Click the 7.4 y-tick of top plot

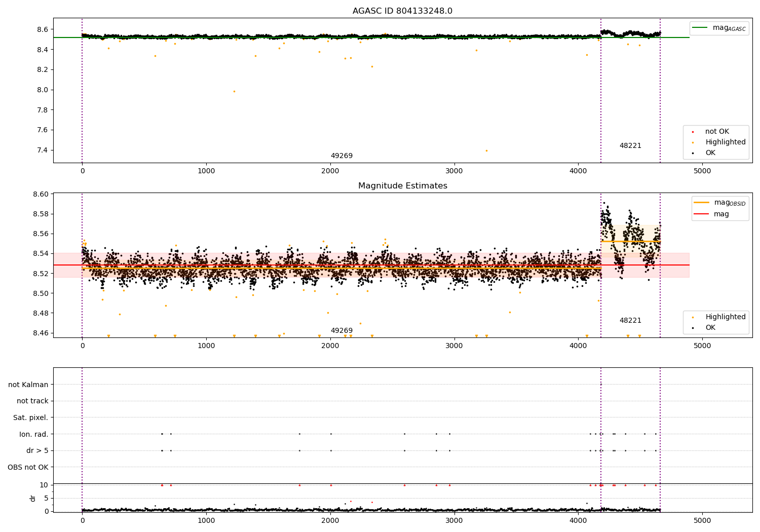[x=42, y=150]
